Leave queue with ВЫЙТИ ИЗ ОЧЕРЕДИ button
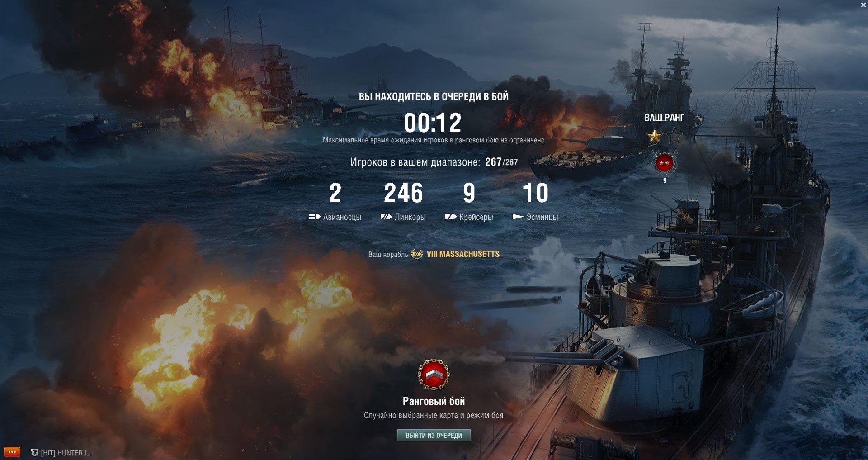Screen dimensions: 868x460 [x=434, y=435]
